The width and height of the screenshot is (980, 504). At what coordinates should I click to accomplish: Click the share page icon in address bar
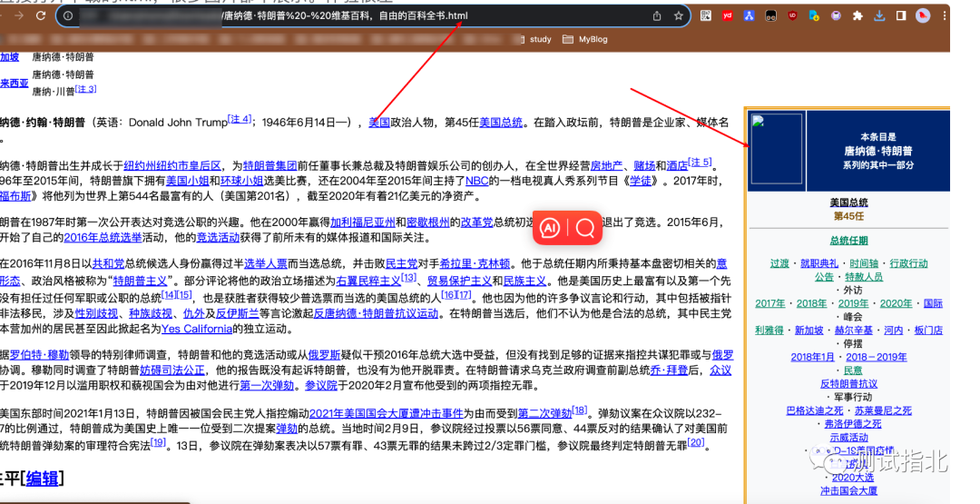coord(655,16)
